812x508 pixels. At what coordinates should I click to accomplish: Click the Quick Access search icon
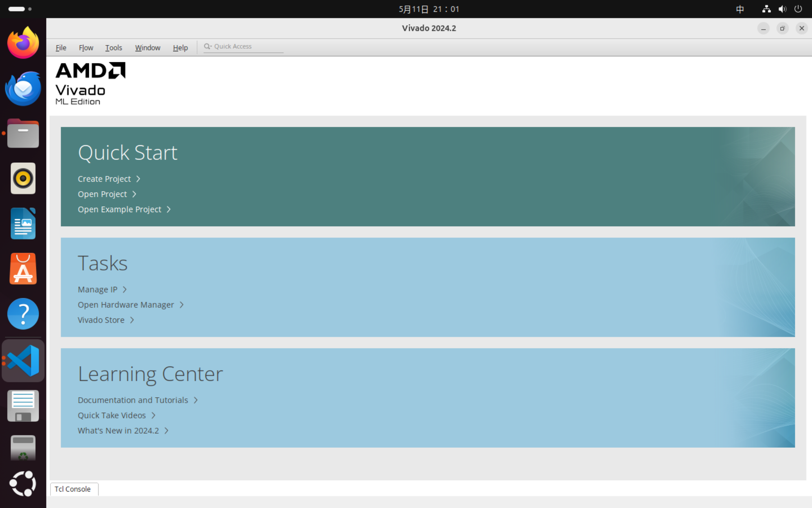click(207, 46)
